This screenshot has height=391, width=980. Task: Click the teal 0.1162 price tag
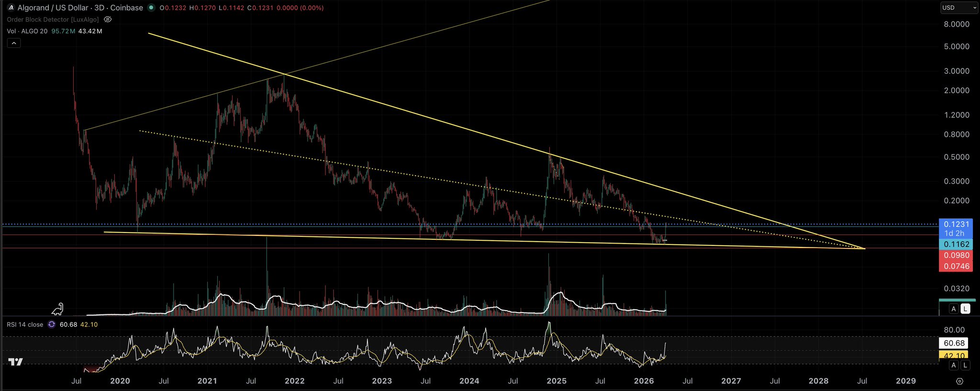(957, 244)
